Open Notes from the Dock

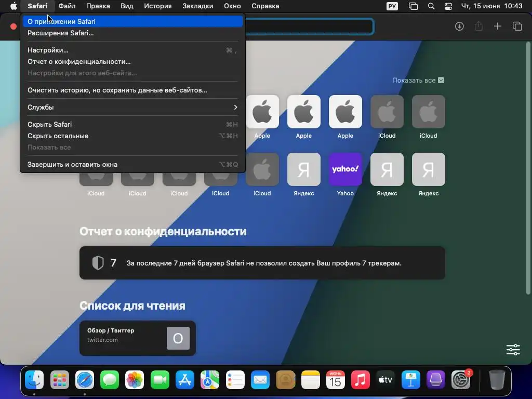point(311,380)
